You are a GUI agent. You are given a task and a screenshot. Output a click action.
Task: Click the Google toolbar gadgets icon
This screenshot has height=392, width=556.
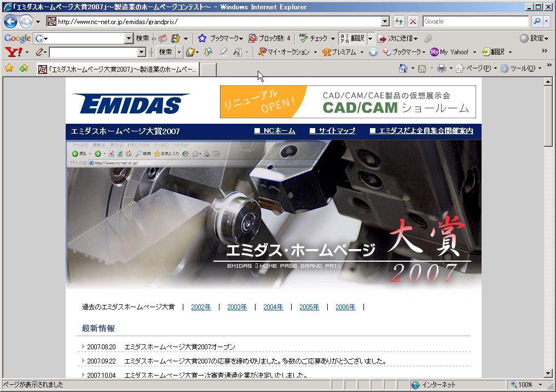(x=175, y=38)
